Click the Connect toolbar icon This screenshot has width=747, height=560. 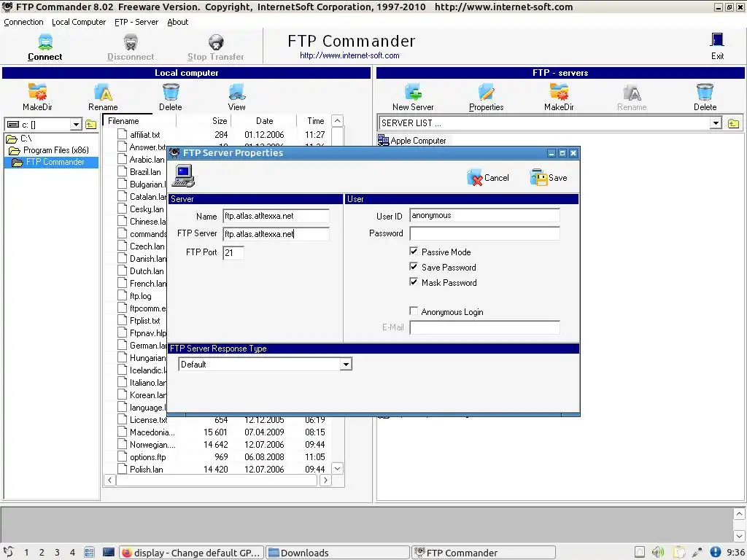(44, 42)
